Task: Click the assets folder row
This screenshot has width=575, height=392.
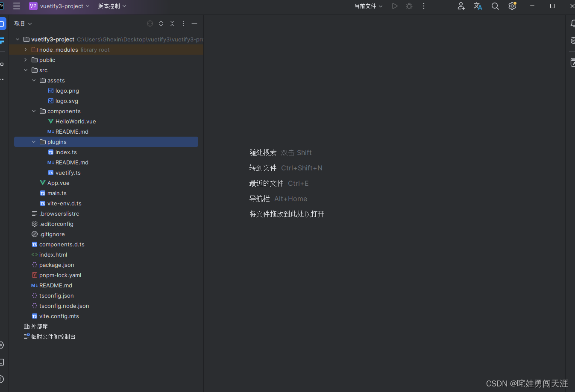Action: [x=106, y=80]
